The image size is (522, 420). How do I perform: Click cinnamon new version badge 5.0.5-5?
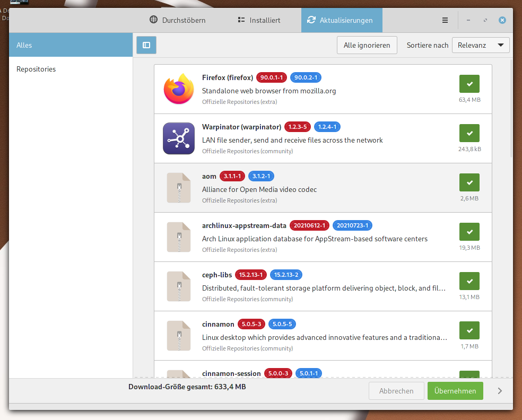pyautogui.click(x=282, y=324)
